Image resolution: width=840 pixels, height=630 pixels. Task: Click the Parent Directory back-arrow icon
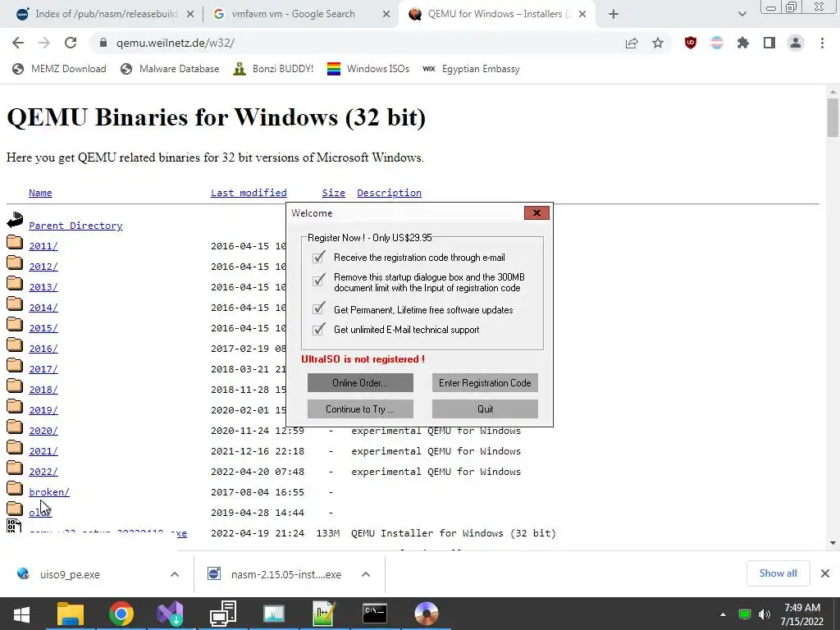coord(15,220)
